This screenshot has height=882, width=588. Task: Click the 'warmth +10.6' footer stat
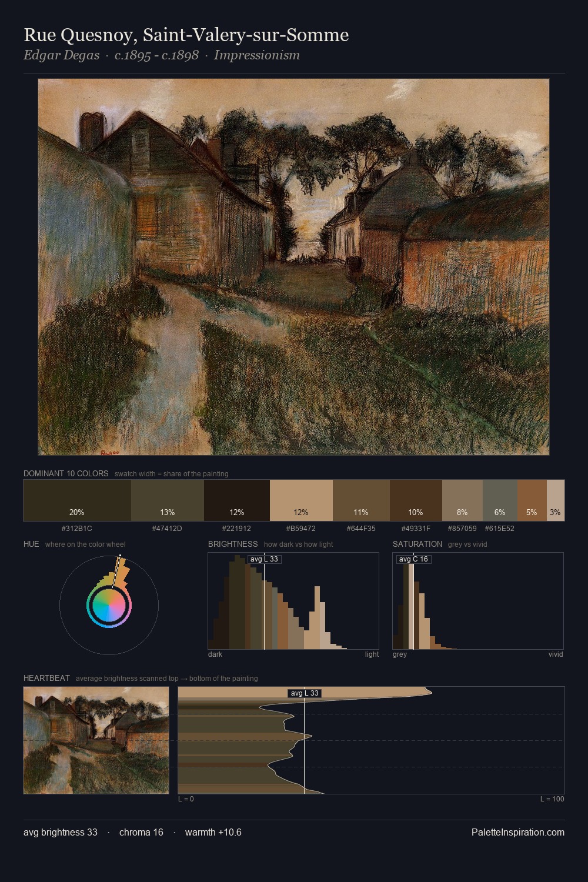[213, 832]
